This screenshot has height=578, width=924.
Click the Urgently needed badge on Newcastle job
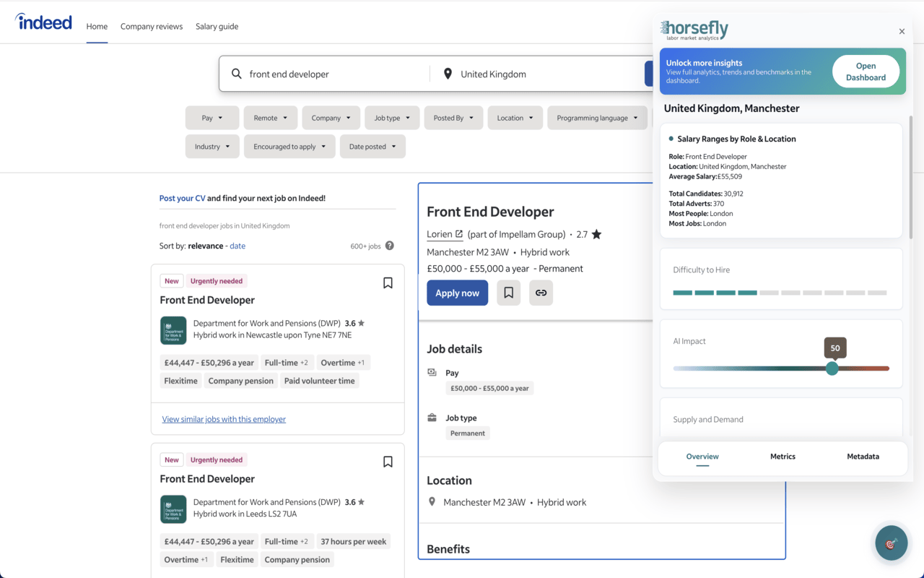[x=217, y=281]
